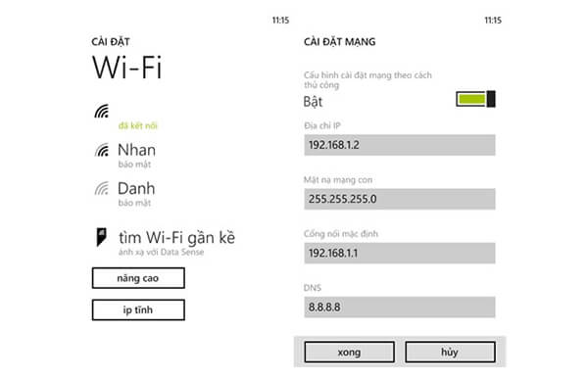This screenshot has height=380, width=588.
Task: Click the nâng cao button
Action: (138, 278)
